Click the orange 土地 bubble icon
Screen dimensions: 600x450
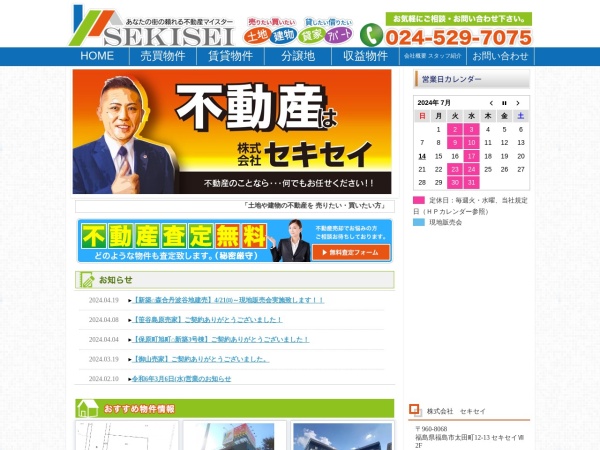coord(258,36)
